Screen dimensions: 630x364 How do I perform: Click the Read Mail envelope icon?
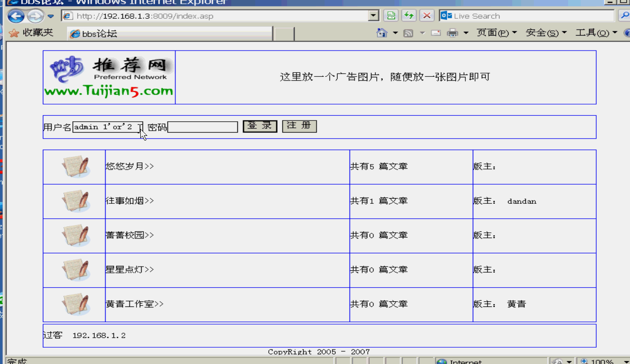coord(436,33)
